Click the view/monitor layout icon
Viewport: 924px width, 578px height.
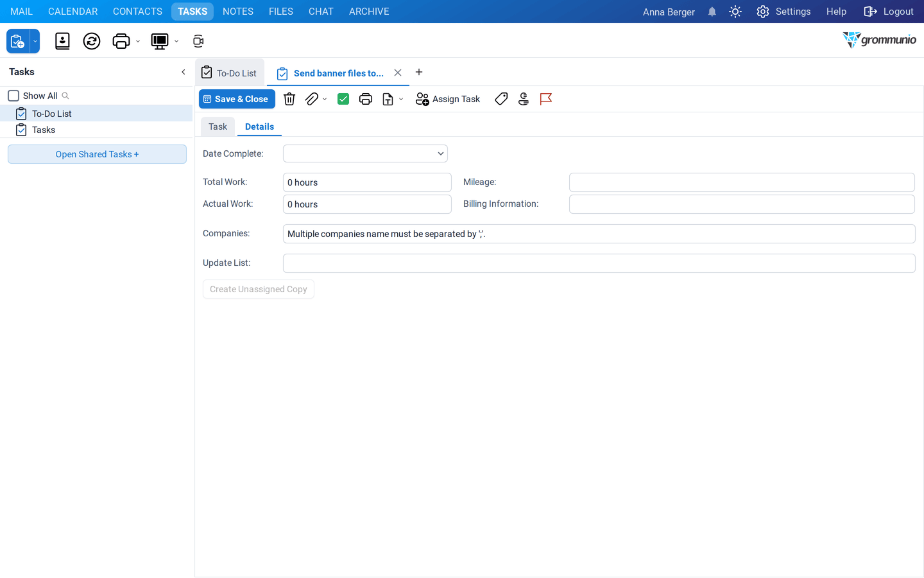click(x=160, y=41)
